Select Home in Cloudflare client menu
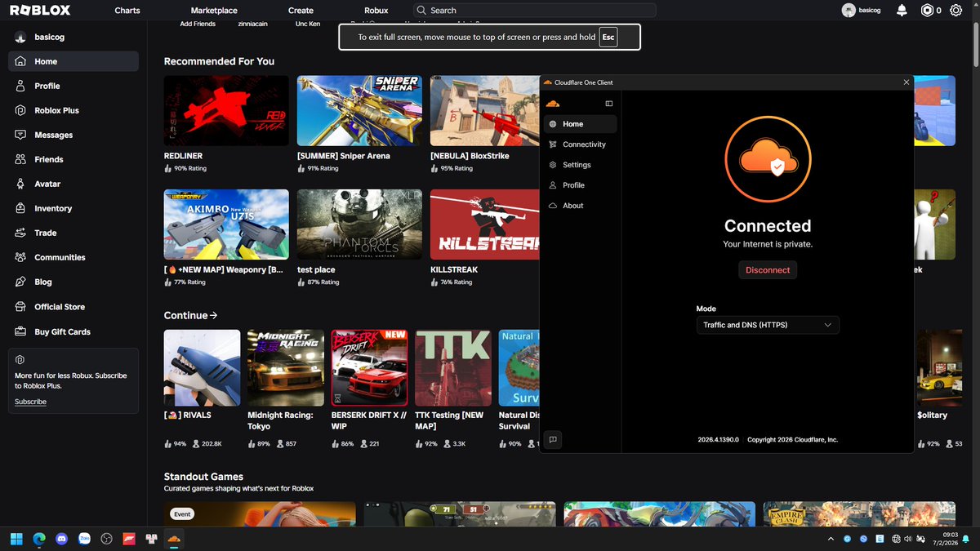 581,124
